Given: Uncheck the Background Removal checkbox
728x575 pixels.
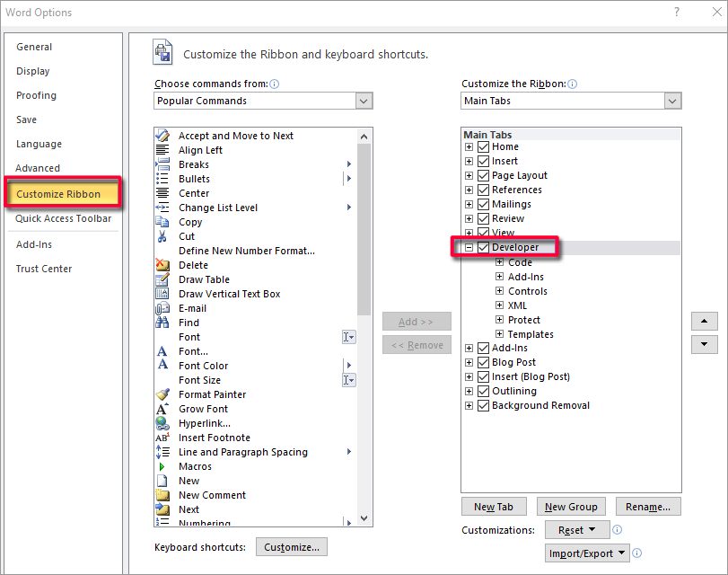Looking at the screenshot, I should tap(483, 405).
